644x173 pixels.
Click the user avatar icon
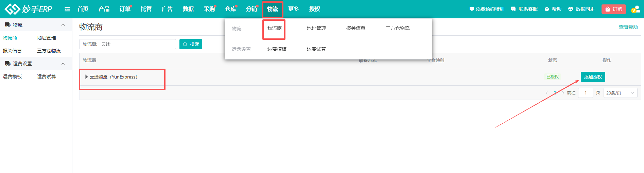(x=636, y=9)
